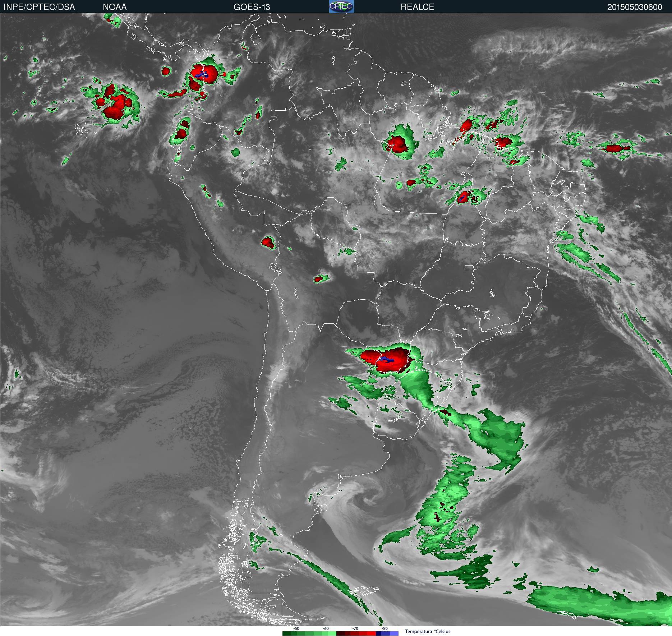Click the -60 legend scale value
Viewport: 672px width, 636px height.
pyautogui.click(x=326, y=629)
